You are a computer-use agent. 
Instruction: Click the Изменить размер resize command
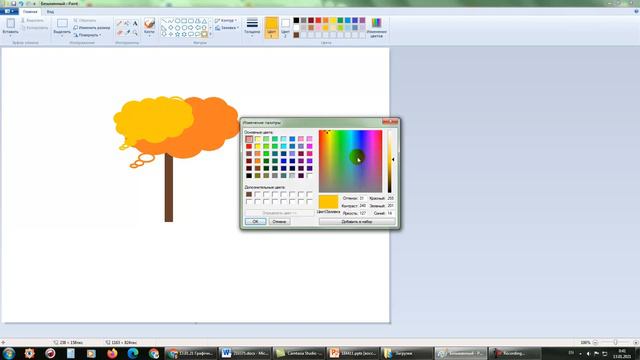92,27
